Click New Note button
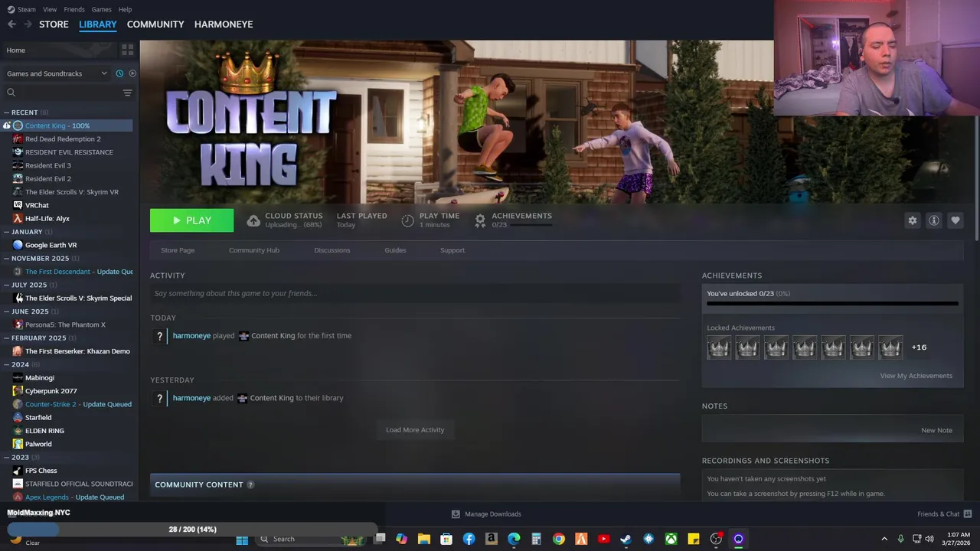The height and width of the screenshot is (551, 980). coord(936,430)
